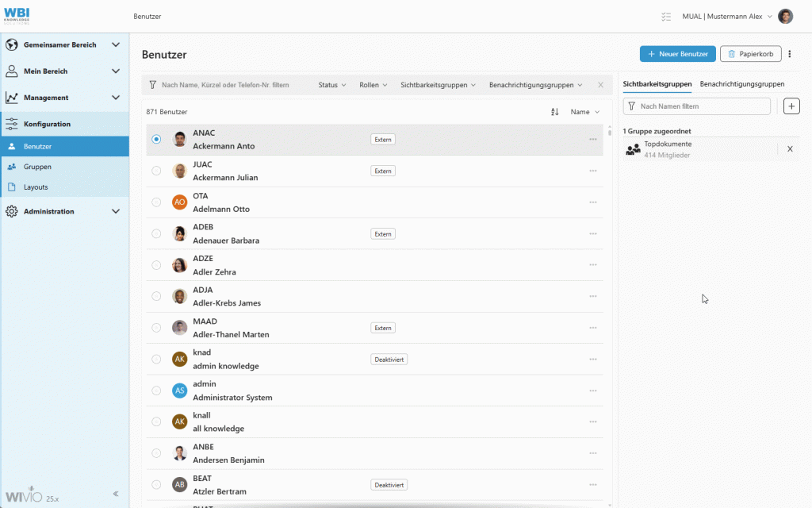Open the Papierkorb
Screen dimensions: 812x508
tap(750, 53)
